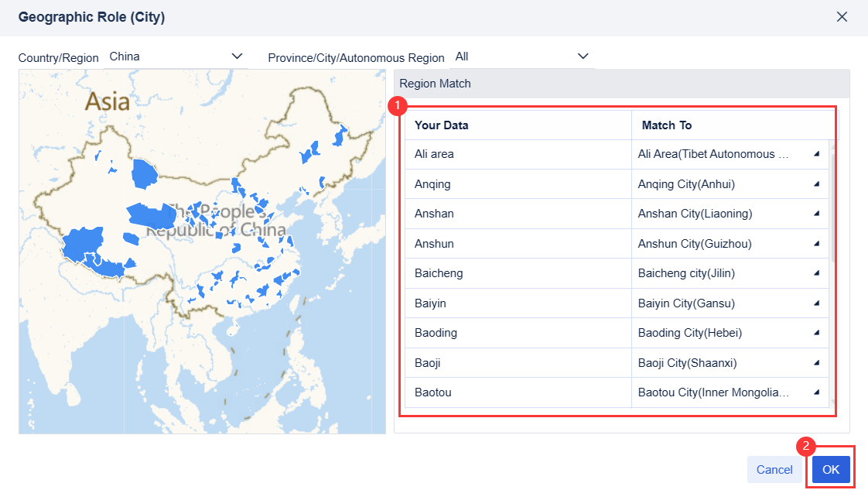The height and width of the screenshot is (490, 868).
Task: Close the dialog with the X
Action: 842,15
